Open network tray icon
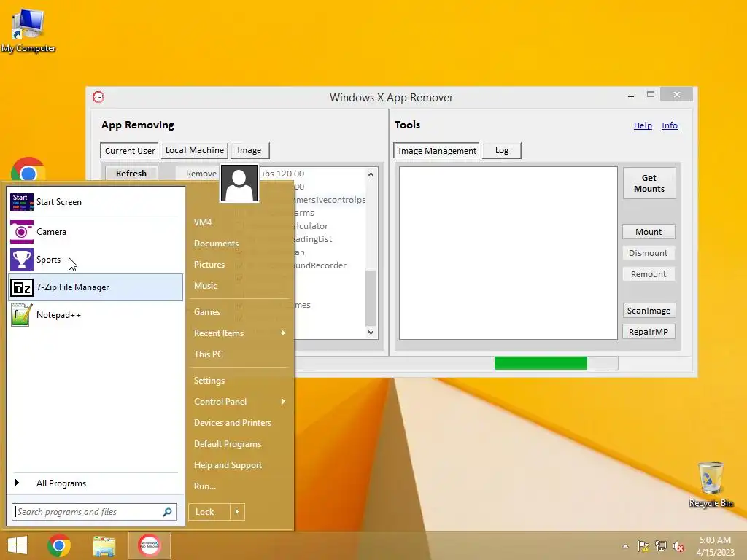The image size is (747, 560). [x=661, y=546]
